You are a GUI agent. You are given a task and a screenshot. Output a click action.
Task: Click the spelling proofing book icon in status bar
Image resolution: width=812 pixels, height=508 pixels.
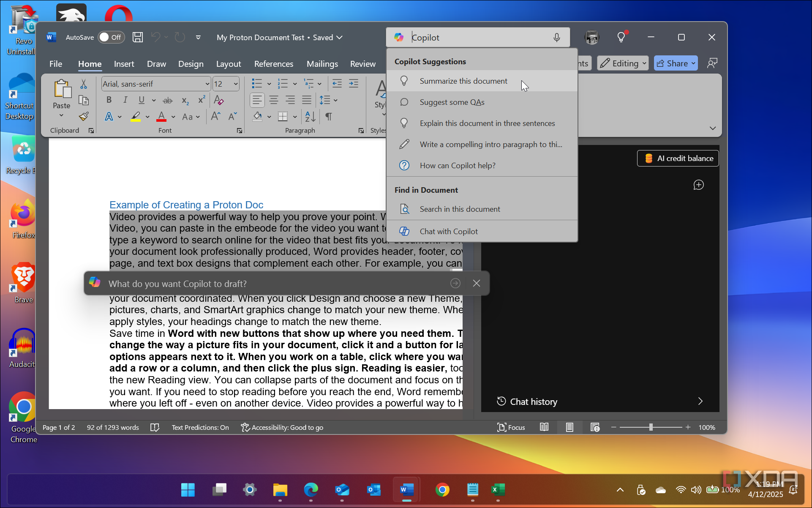155,427
